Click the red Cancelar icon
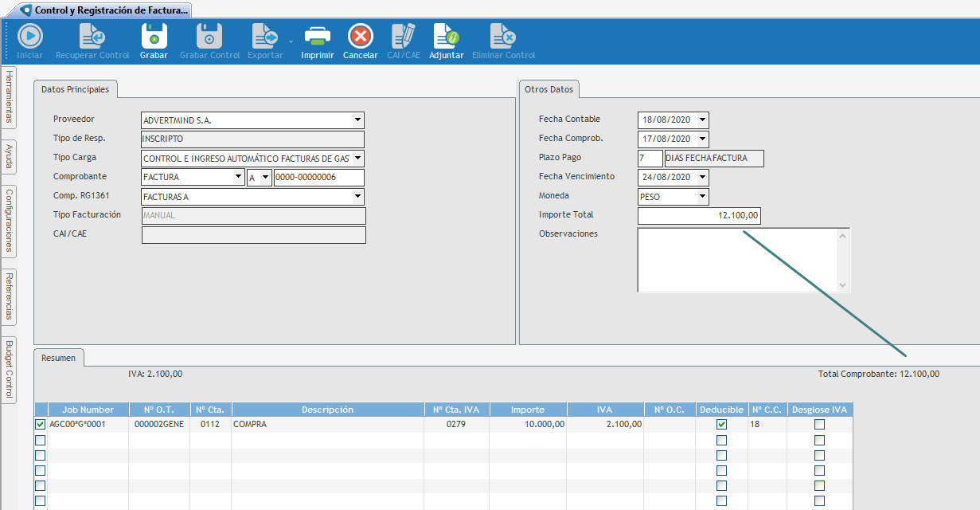This screenshot has width=980, height=510. (361, 37)
